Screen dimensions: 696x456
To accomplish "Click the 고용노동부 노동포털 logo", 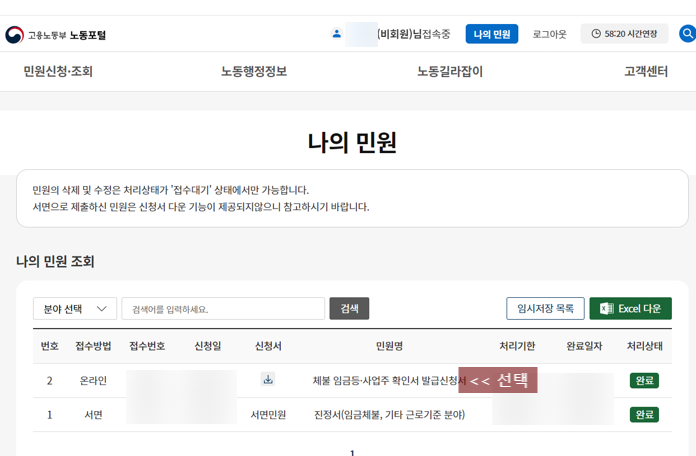I will point(55,35).
